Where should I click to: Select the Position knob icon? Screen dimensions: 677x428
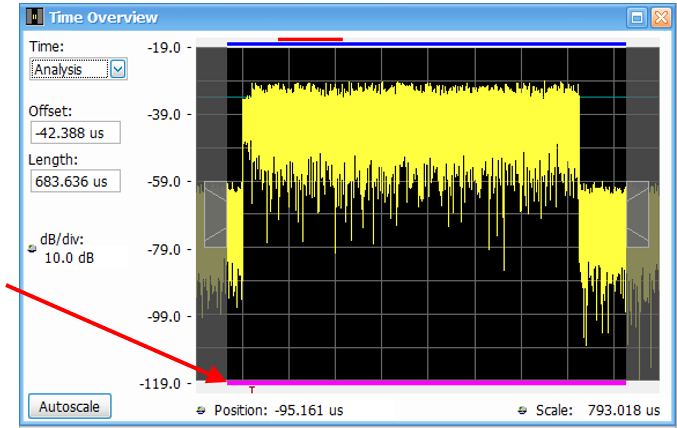203,410
